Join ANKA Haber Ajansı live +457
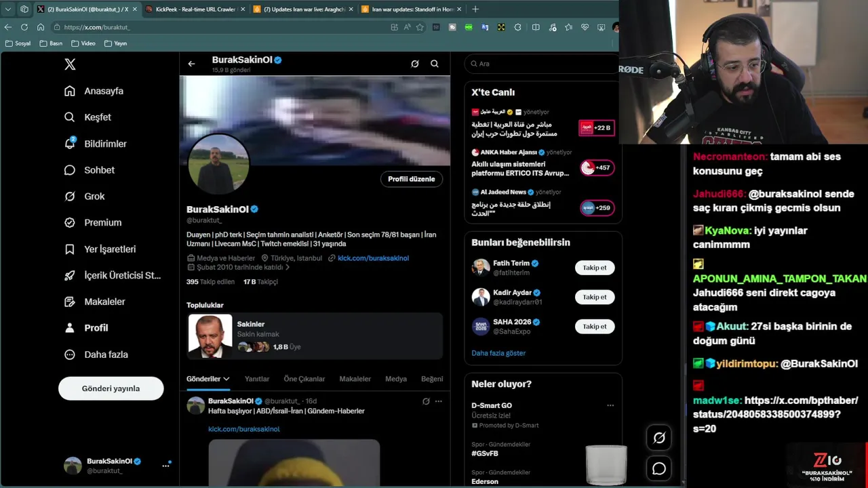The height and width of the screenshot is (488, 868). pos(597,167)
